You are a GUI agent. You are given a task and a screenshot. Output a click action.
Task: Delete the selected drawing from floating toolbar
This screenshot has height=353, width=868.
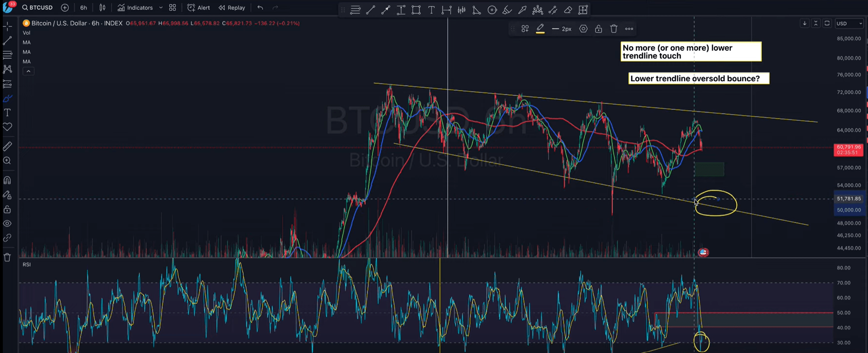point(613,29)
